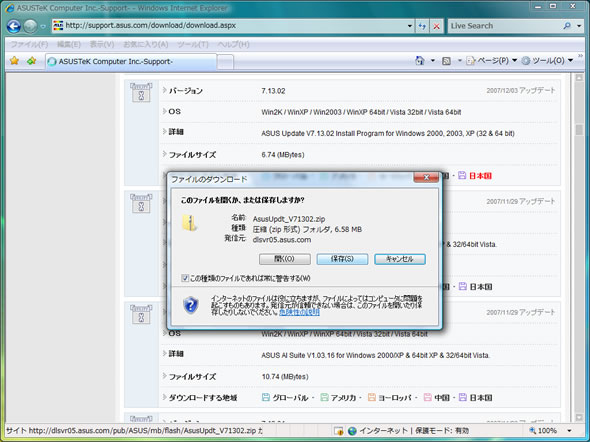The width and height of the screenshot is (590, 442).
Task: Click the vertical scrollbar thumb
Action: pyautogui.click(x=579, y=129)
